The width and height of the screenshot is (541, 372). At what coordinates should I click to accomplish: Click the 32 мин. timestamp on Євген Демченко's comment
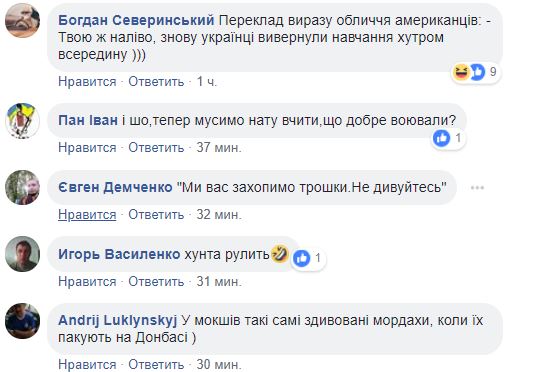tap(219, 215)
